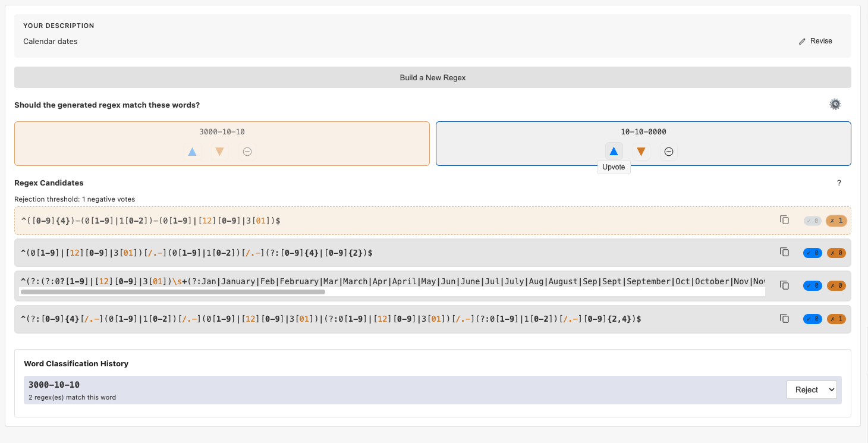The image size is (868, 443).
Task: Remove the word "10-10-0000" from voting
Action: pos(668,151)
